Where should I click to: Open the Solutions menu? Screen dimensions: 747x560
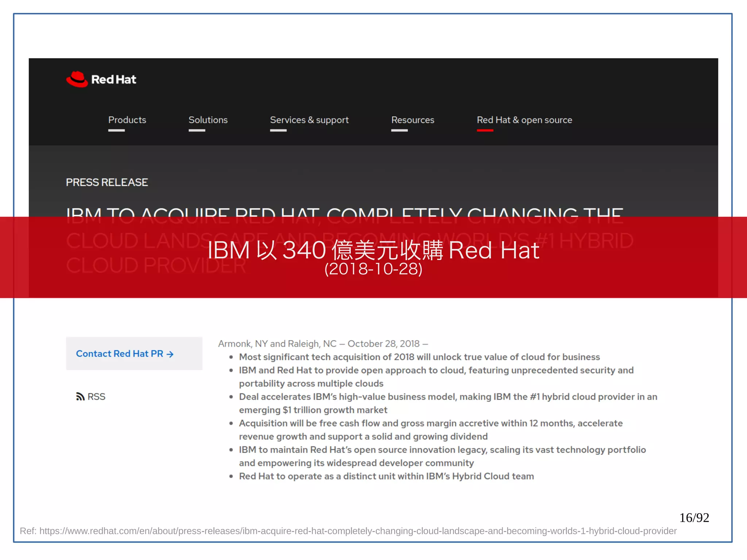click(208, 120)
